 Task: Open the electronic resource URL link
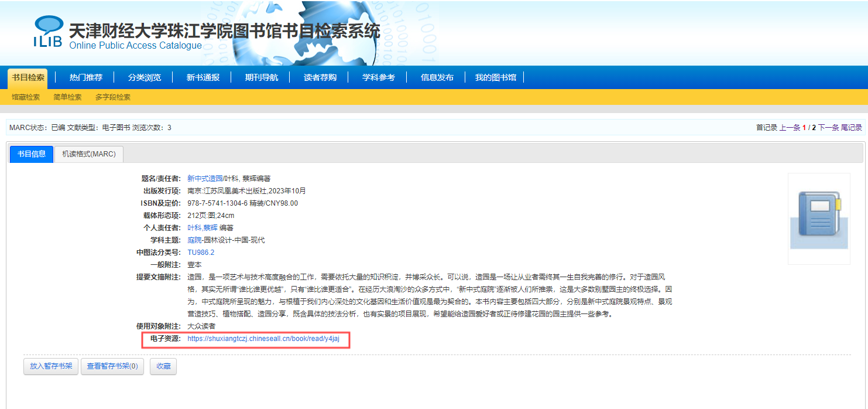point(263,339)
